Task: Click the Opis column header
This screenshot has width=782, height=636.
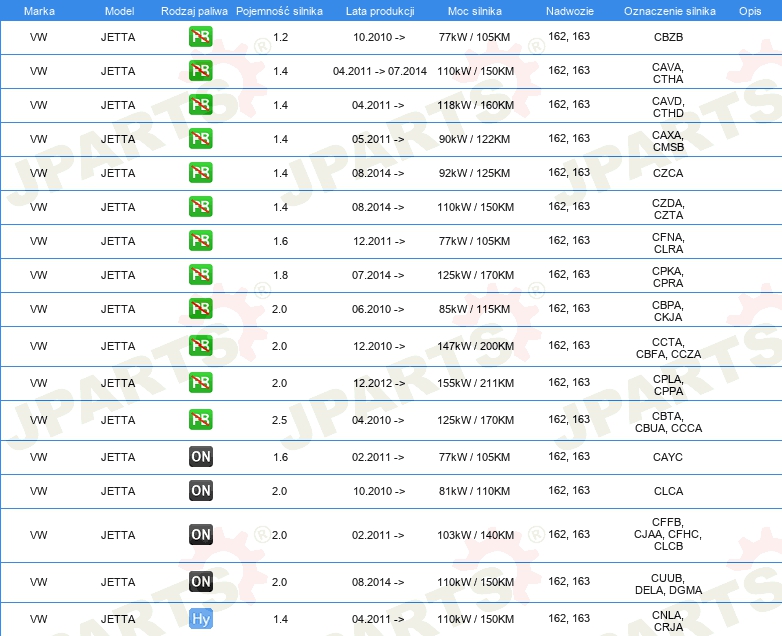Action: point(750,11)
